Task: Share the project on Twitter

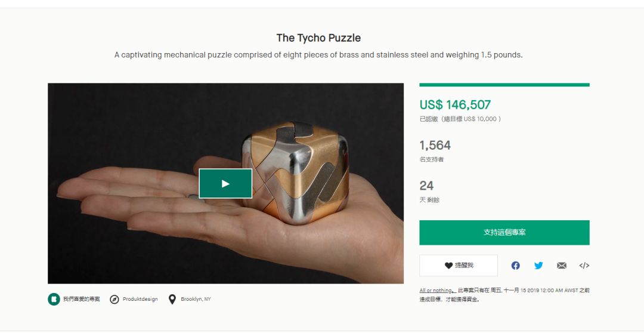Action: tap(538, 266)
